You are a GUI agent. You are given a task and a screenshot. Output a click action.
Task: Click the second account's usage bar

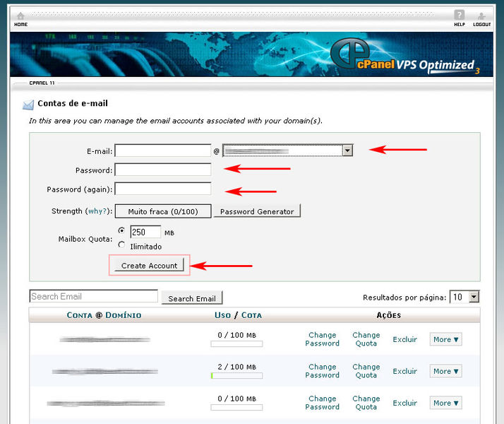(x=236, y=376)
